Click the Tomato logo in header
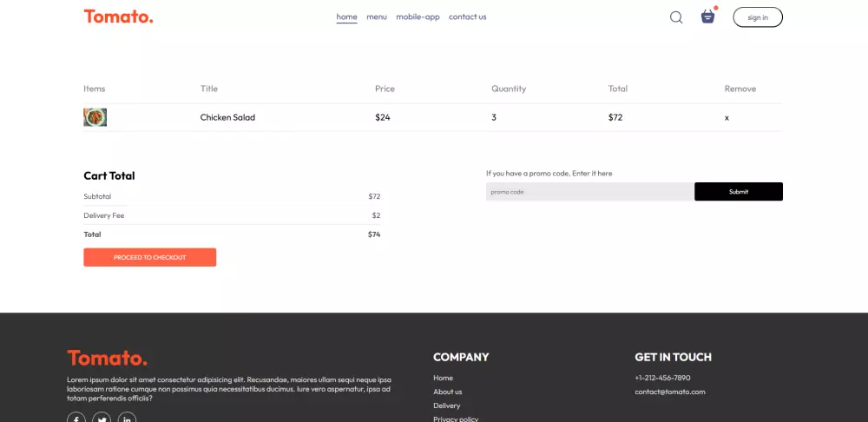Viewport: 868px width, 422px height. click(118, 16)
